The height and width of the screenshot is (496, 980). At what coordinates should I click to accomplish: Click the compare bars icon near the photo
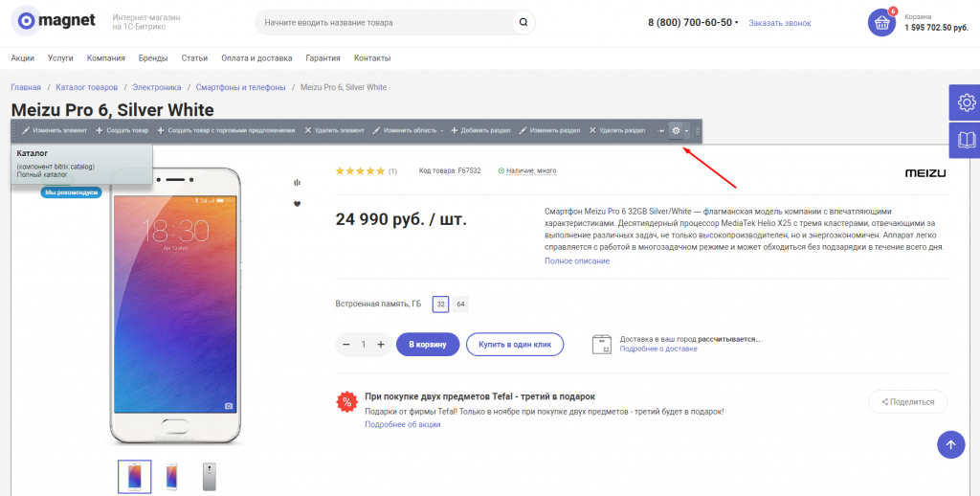point(297,183)
